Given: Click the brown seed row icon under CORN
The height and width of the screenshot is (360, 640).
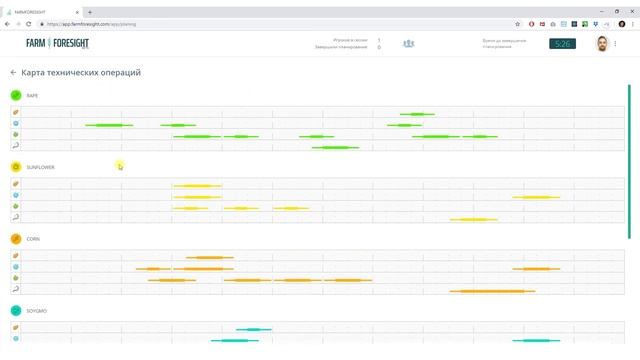Looking at the screenshot, I should (x=16, y=256).
